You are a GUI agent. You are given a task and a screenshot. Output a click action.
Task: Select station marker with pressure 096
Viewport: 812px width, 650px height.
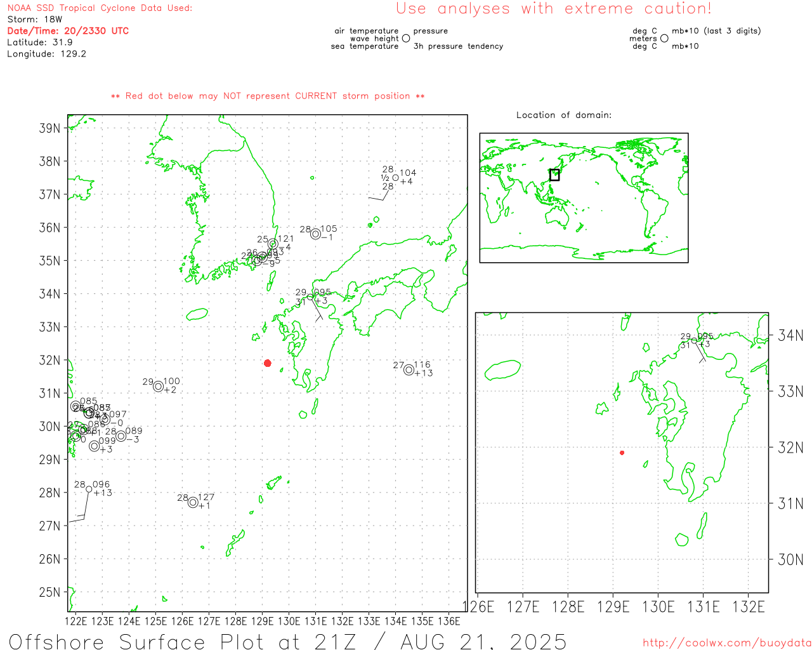coord(89,489)
